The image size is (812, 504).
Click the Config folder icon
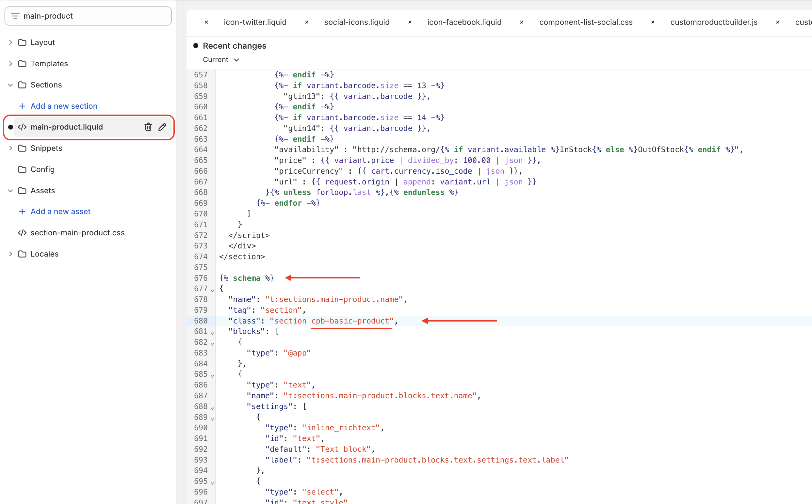tap(22, 169)
